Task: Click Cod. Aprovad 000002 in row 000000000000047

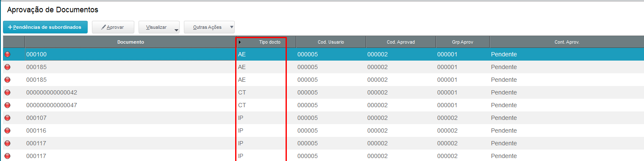Action: [x=378, y=105]
